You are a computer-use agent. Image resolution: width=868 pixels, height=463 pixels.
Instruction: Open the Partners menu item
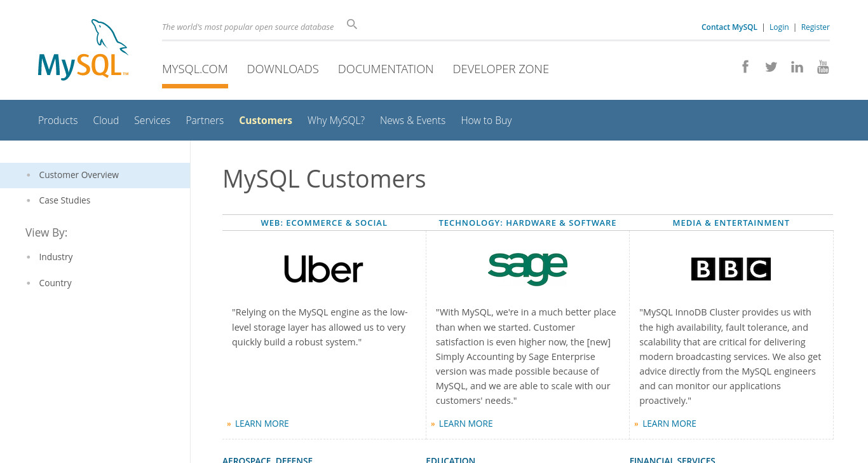click(x=205, y=120)
